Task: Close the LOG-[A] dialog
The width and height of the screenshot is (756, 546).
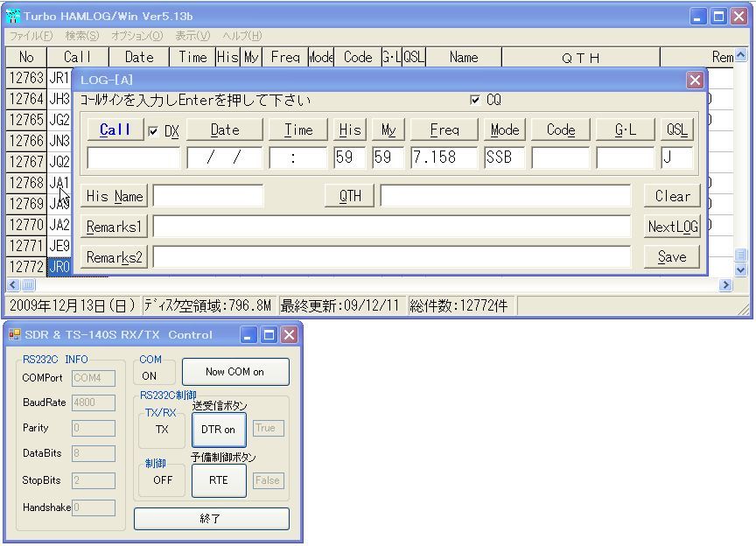Action: coord(695,80)
